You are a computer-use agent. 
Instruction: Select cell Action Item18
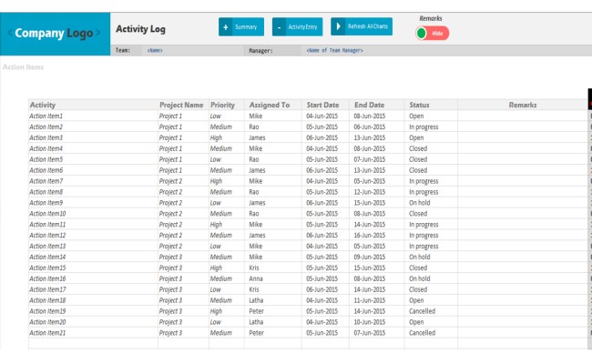(93, 300)
